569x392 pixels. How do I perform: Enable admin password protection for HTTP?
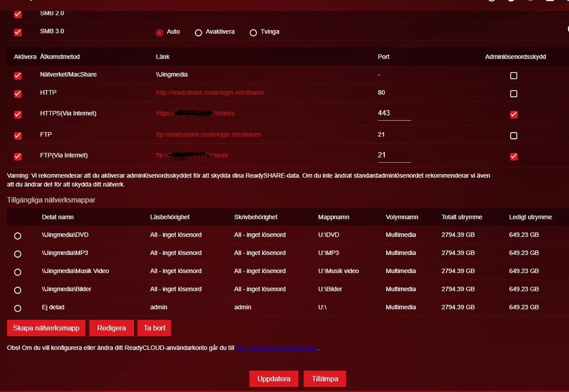click(514, 93)
